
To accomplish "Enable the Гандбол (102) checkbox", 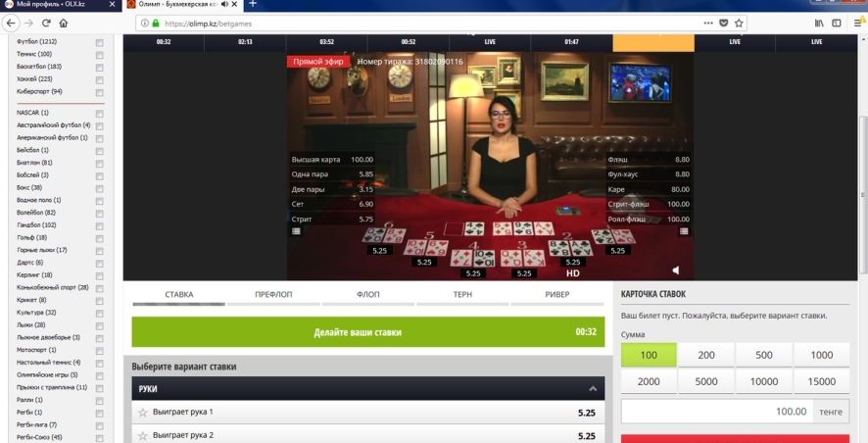I will (x=99, y=226).
